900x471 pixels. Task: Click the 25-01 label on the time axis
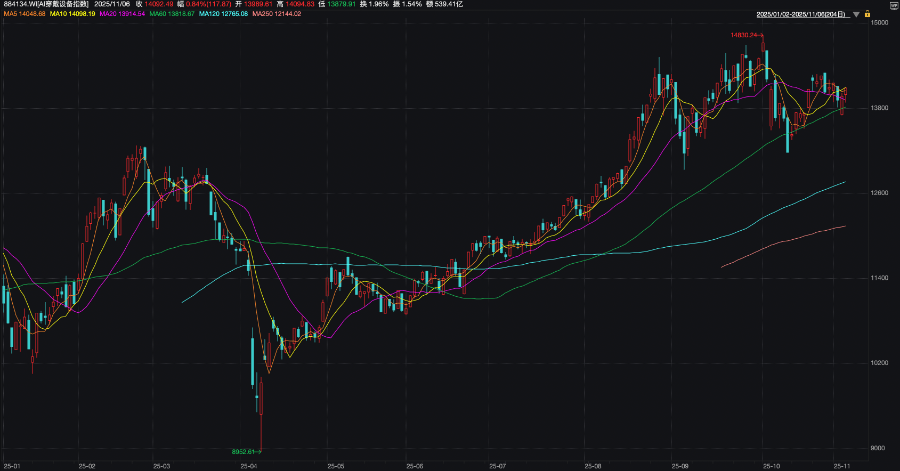pos(12,466)
